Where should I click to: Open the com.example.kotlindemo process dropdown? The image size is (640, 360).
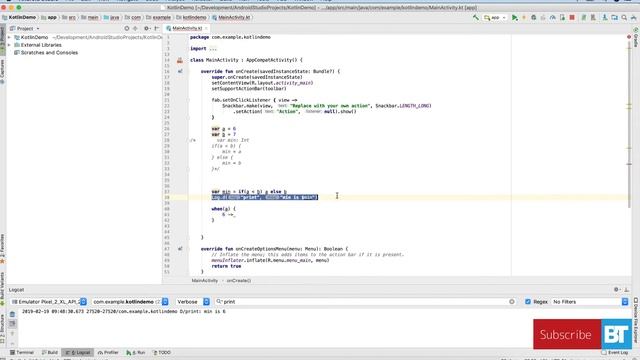(x=131, y=302)
